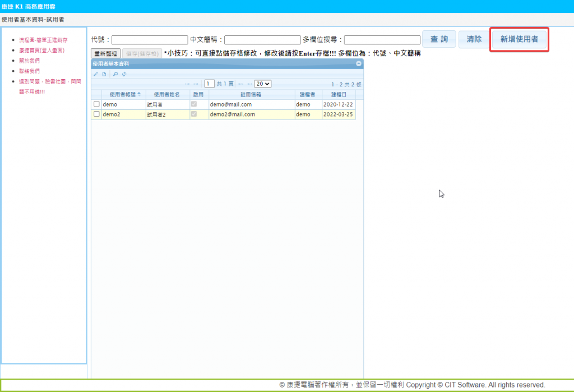The height and width of the screenshot is (392, 574).
Task: Open the 關於我們 sidebar link
Action: pos(29,61)
